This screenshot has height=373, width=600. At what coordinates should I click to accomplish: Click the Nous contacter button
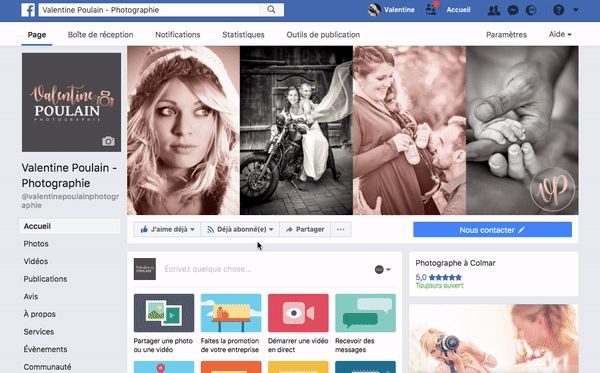click(x=492, y=230)
